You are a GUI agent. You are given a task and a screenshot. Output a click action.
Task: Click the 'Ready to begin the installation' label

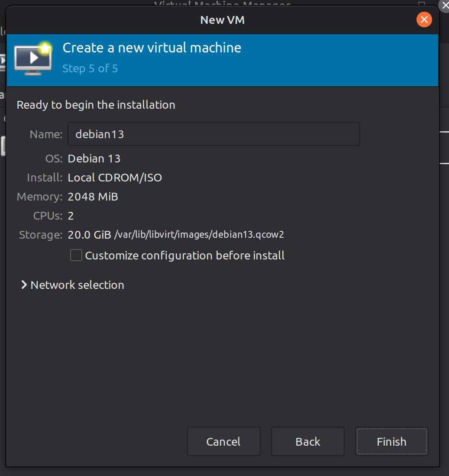(96, 105)
